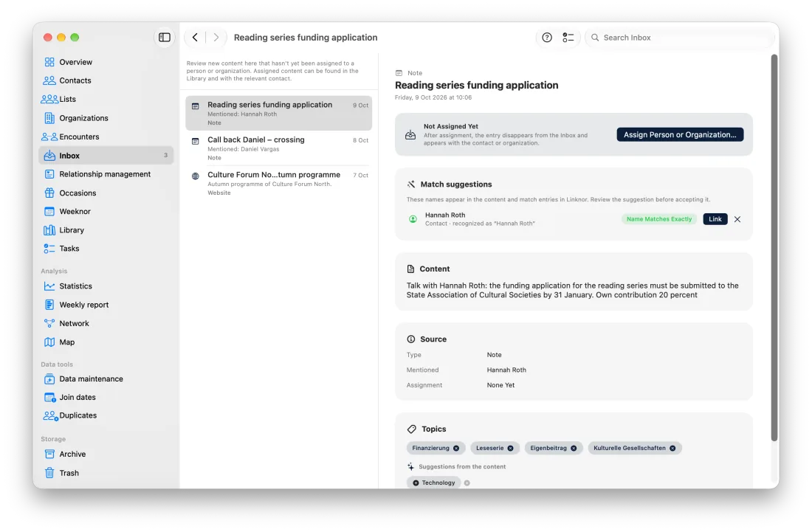Dismiss the Technology topic suggestion
Image resolution: width=812 pixels, height=532 pixels.
467,483
